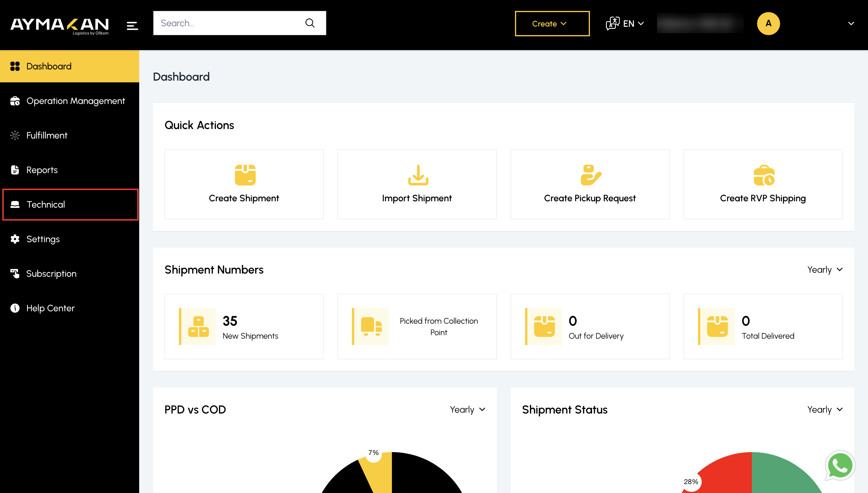868x493 pixels.
Task: Open the WhatsApp chat bubble
Action: (840, 466)
